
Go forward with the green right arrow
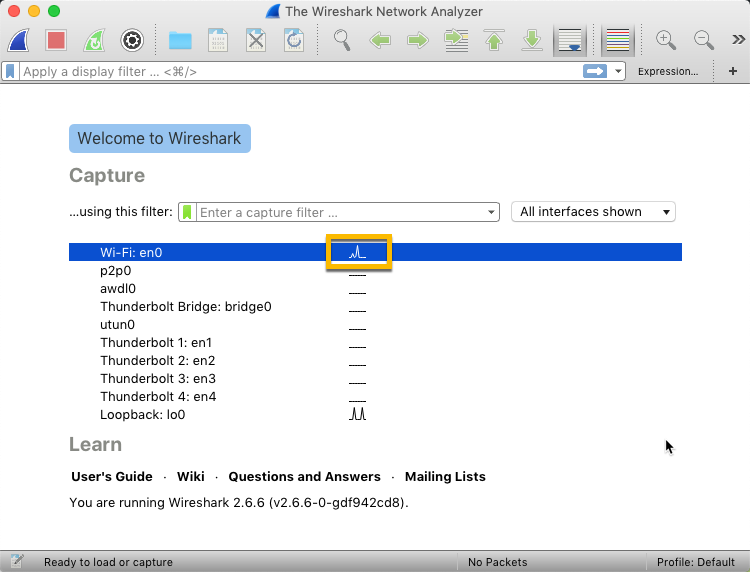[x=418, y=40]
